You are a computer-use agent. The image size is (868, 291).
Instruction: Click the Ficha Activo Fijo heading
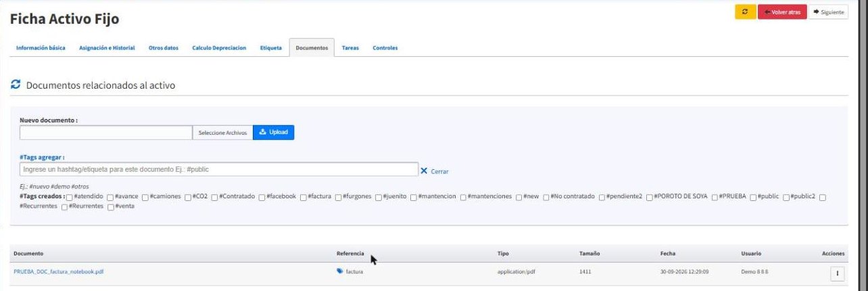pos(65,20)
